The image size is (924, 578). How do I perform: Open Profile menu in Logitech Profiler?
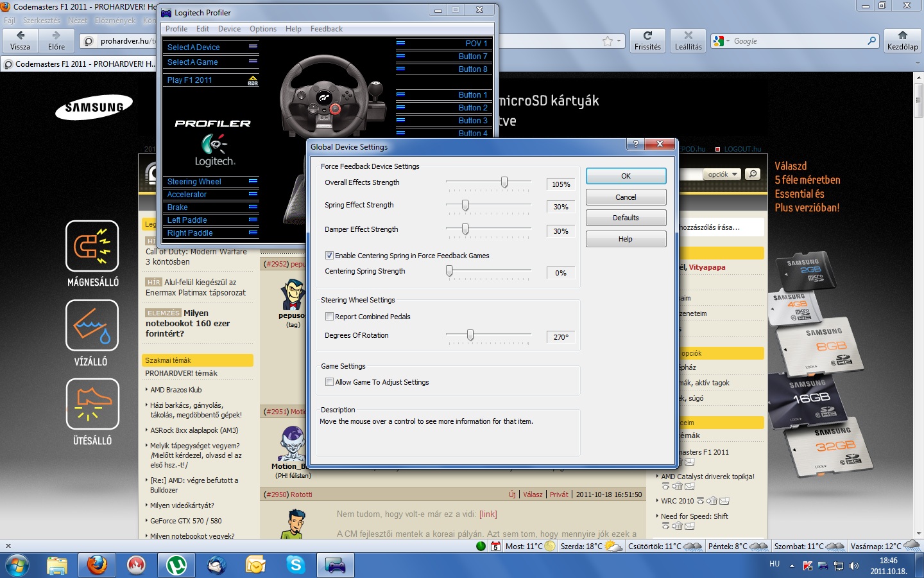[176, 29]
